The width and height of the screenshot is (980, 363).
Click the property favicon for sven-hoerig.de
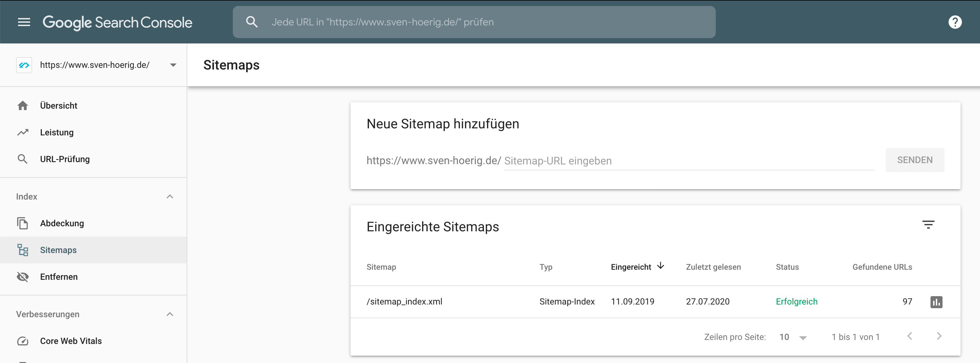24,65
